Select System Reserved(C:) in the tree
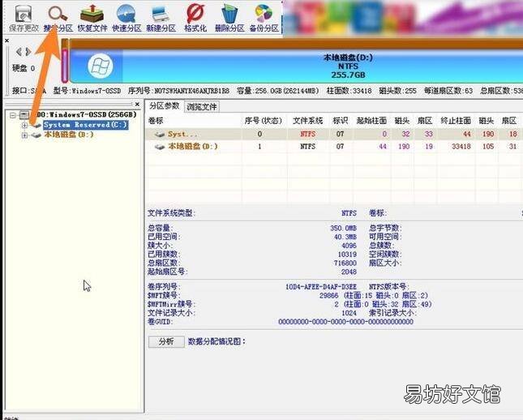523x420 pixels. 85,125
